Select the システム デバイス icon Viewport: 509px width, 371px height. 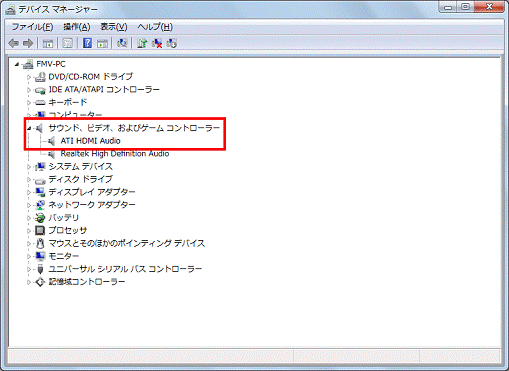pos(40,166)
